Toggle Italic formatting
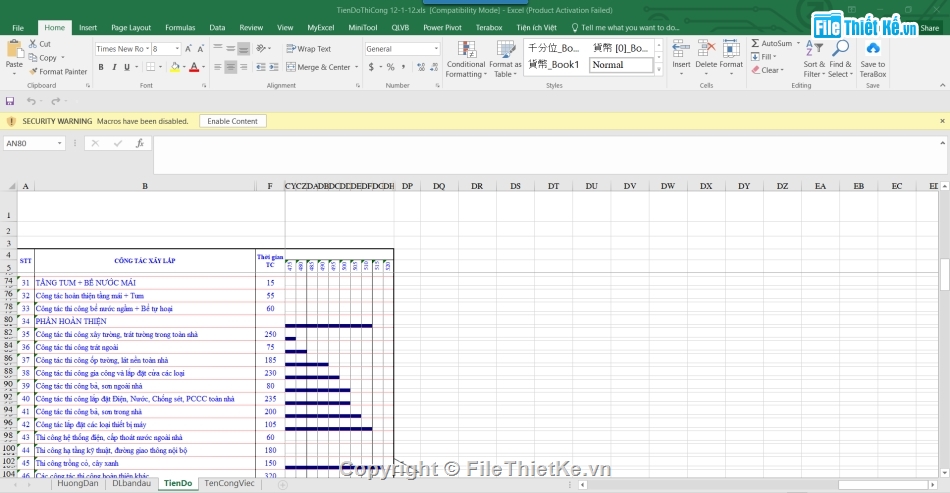This screenshot has height=493, width=950. [114, 67]
